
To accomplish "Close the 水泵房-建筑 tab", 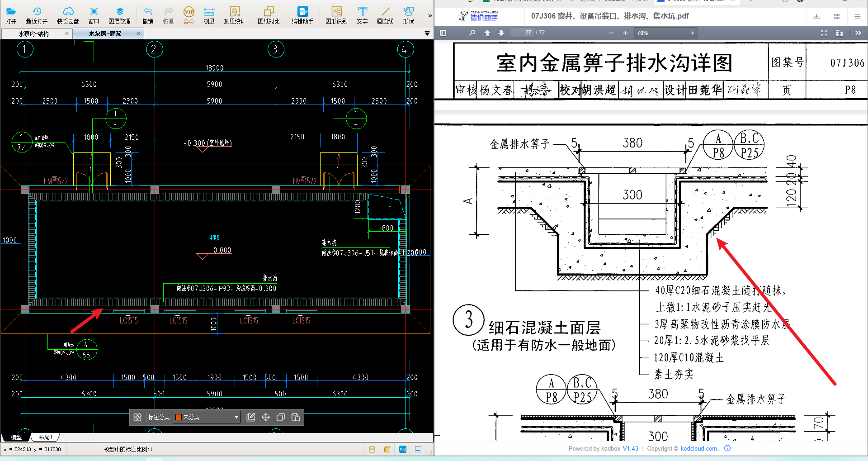I will coord(138,33).
